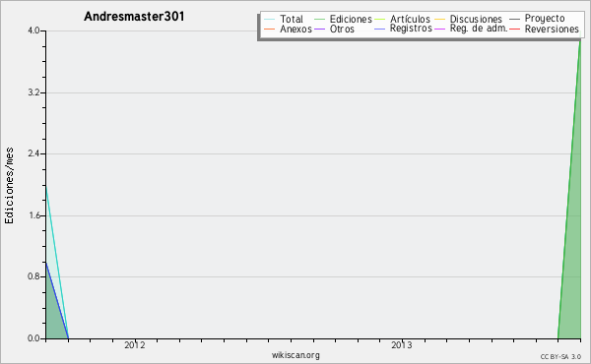Click the Reg. de adm. legend label

click(x=479, y=29)
